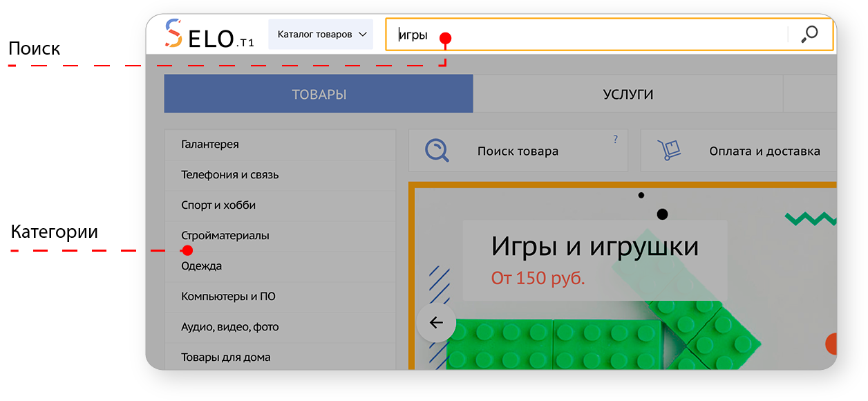Image resolution: width=868 pixels, height=401 pixels.
Task: Open the Каталог товаров dropdown
Action: click(x=320, y=33)
